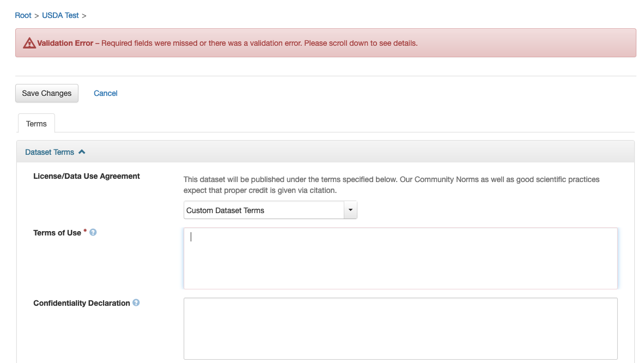Image resolution: width=644 pixels, height=363 pixels.
Task: Open USDA Test breadcrumb link
Action: 60,15
